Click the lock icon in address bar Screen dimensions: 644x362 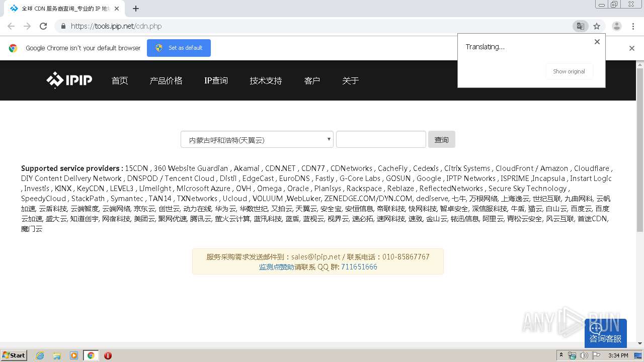tap(63, 26)
